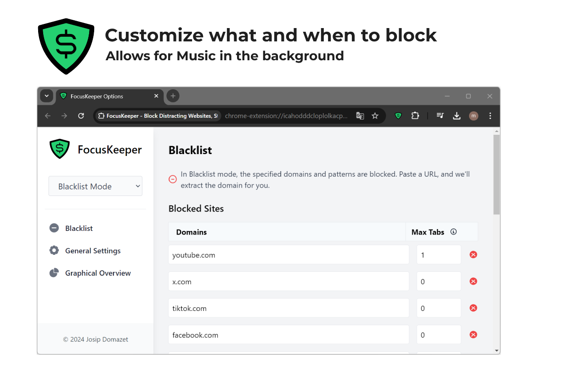Viewport: 588px width, 368px height.
Task: Click the Max Tabs info icon
Action: coord(453,232)
